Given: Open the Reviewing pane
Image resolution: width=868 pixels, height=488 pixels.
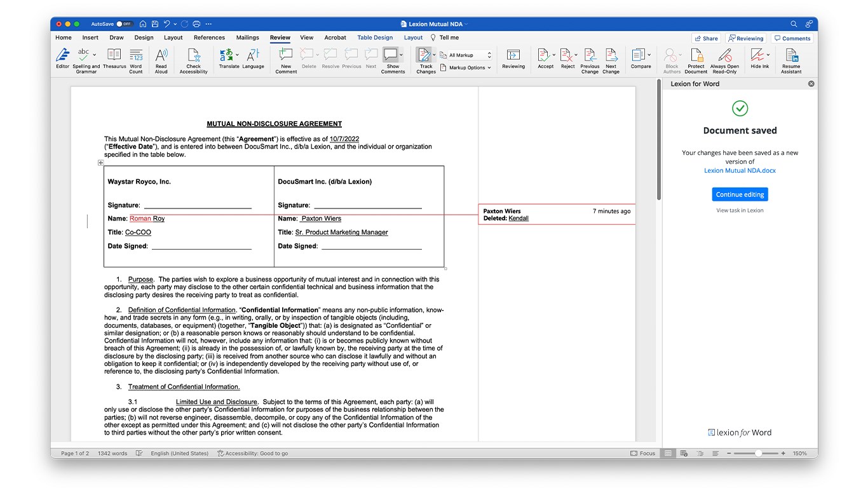Looking at the screenshot, I should click(x=513, y=59).
